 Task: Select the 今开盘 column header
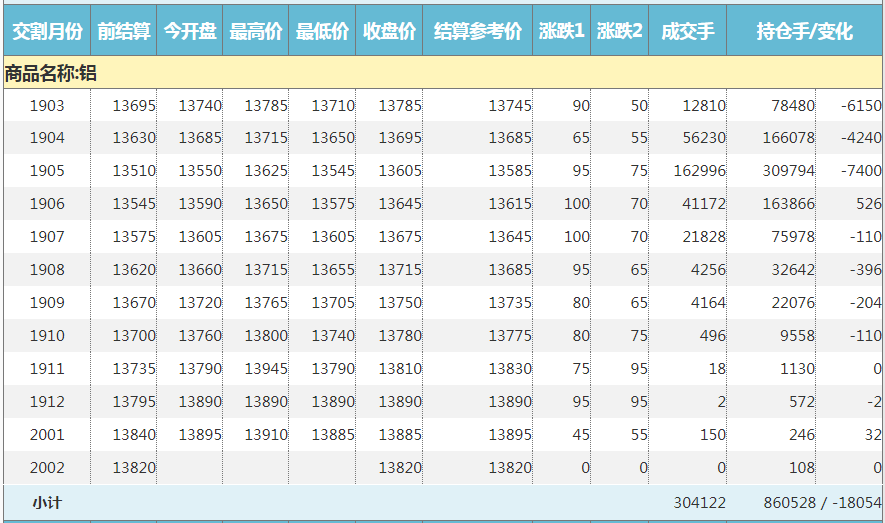[x=190, y=32]
